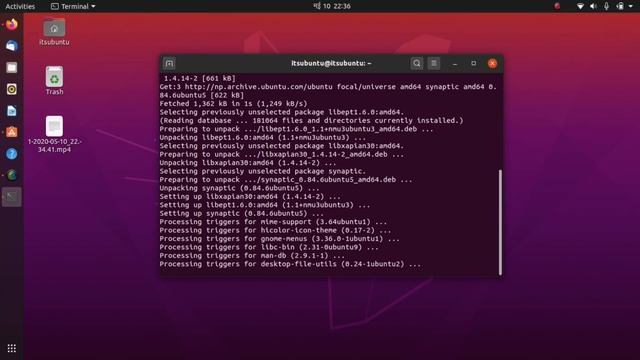Click the volume speaker icon in top bar
The image size is (640, 360).
click(593, 6)
